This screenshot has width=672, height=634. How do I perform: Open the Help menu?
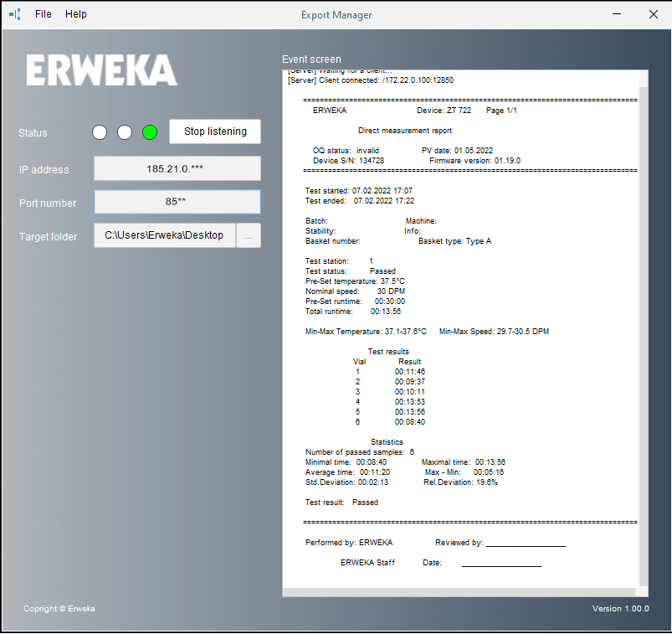click(x=76, y=14)
